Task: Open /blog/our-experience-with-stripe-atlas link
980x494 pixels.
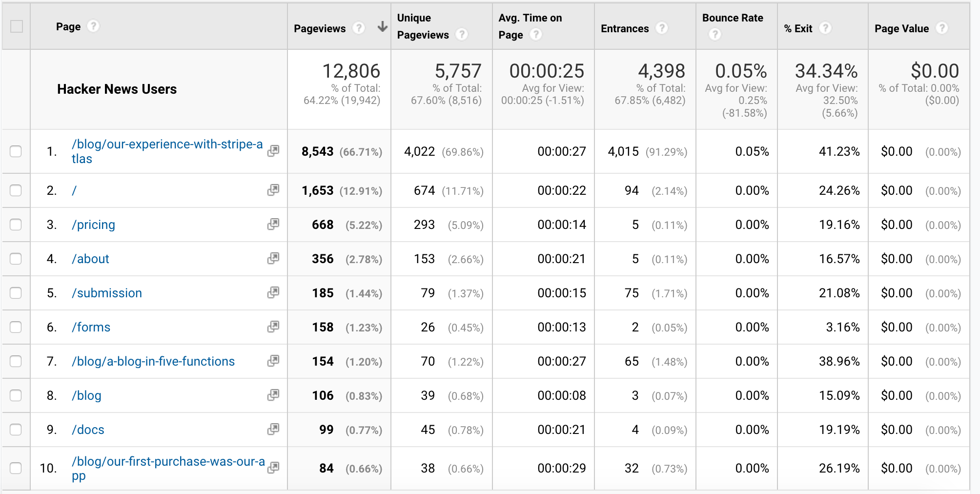Action: [167, 151]
